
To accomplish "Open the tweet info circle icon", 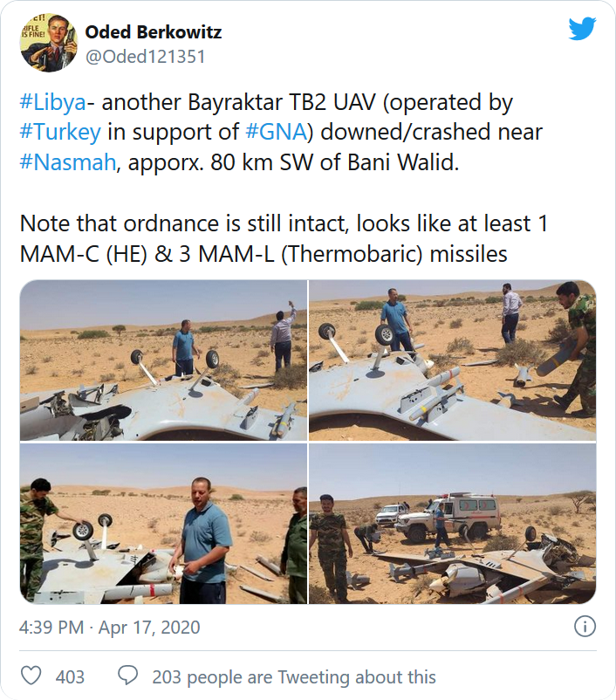I will click(x=585, y=627).
